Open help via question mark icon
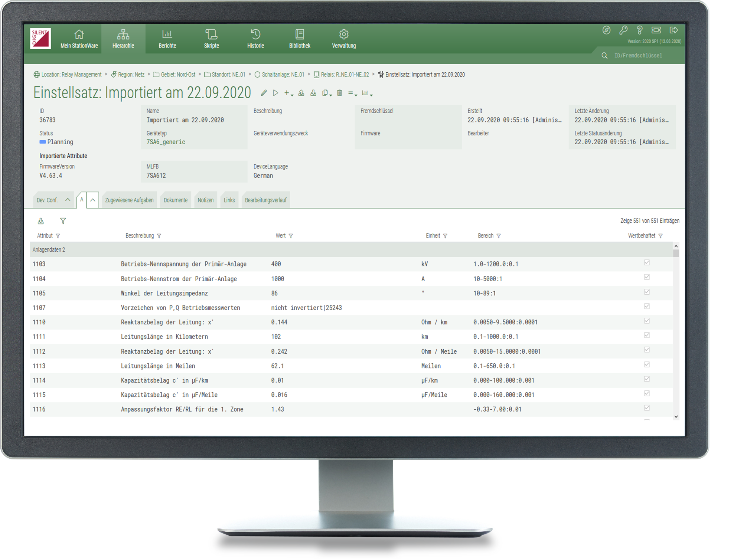The image size is (747, 560). (x=640, y=30)
